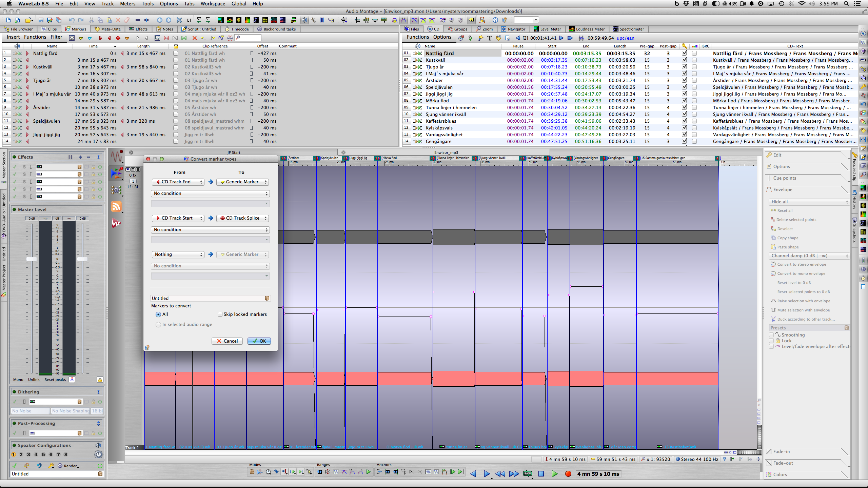Screen dimensions: 868x488
Task: Select the All markers radio button
Action: coord(158,314)
